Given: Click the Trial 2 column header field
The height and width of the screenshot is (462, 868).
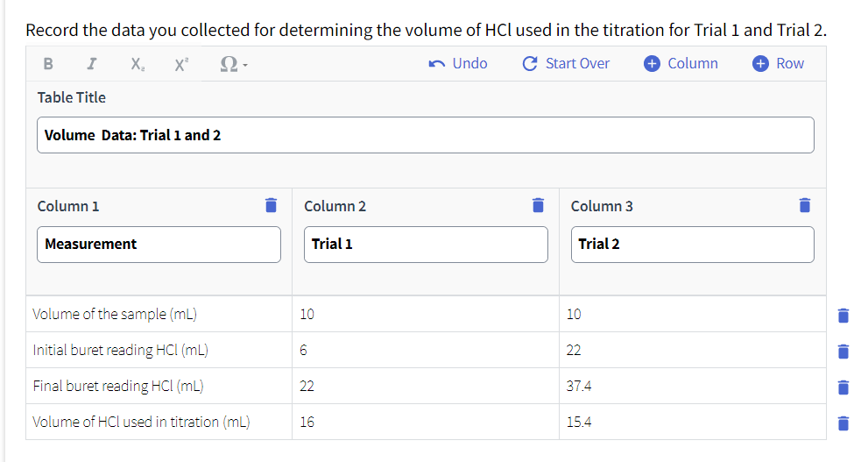Looking at the screenshot, I should [x=693, y=245].
